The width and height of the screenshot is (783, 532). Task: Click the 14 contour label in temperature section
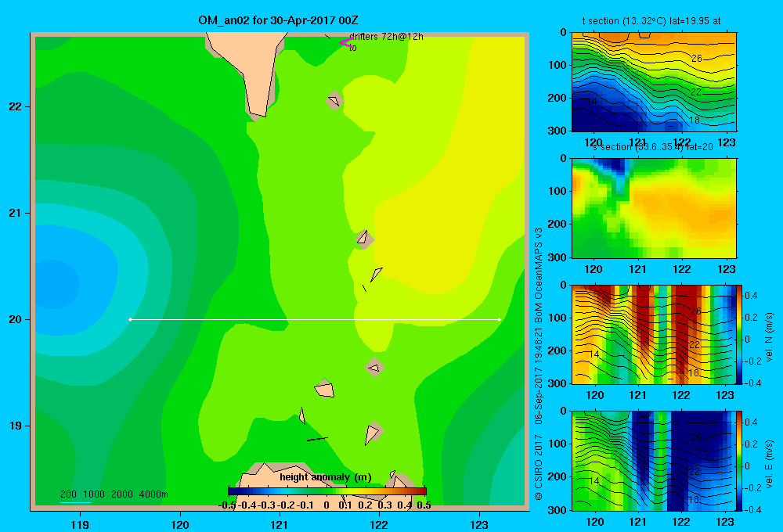tap(592, 101)
